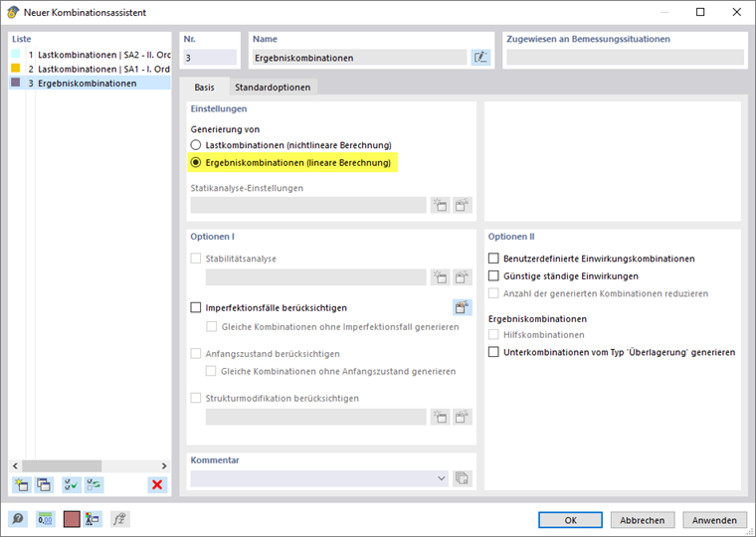Copy selected wizard entry icon in list toolbar
This screenshot has width=756, height=537.
point(44,484)
